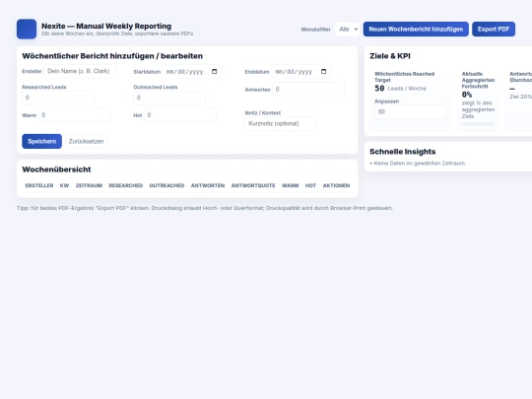Focus the Antworten number field
532x399 pixels.
coord(308,90)
